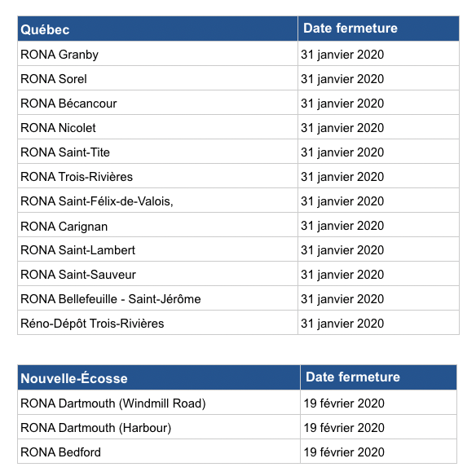Click the RONA Nicolet store name
The image size is (476, 476).
[58, 128]
